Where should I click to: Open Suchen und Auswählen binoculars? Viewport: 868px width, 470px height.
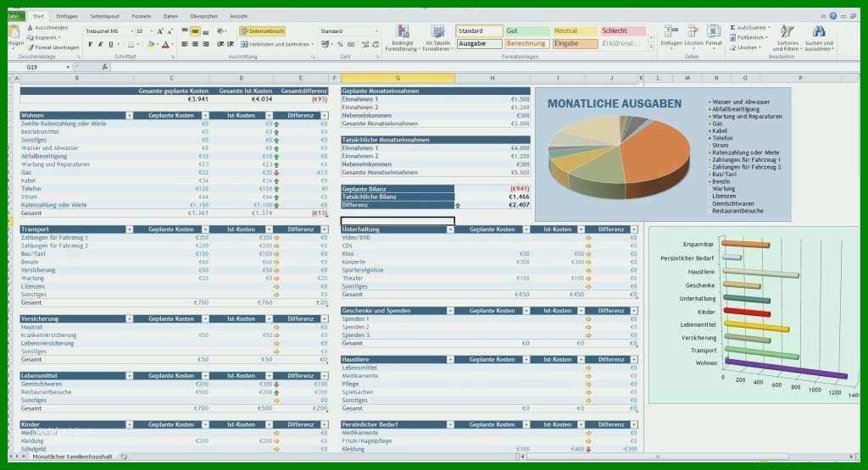click(x=819, y=37)
